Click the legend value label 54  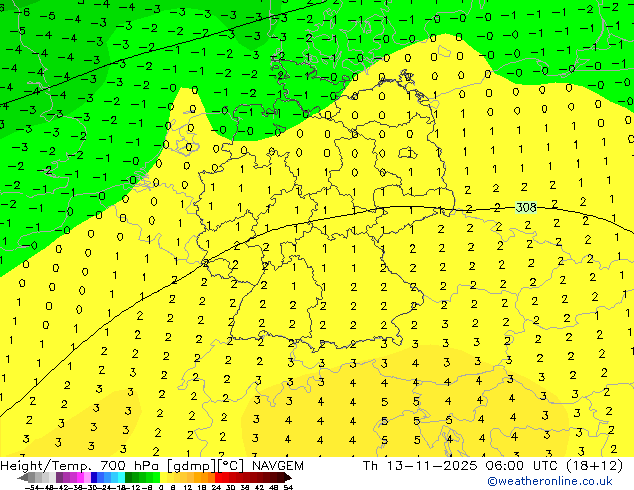[288, 487]
